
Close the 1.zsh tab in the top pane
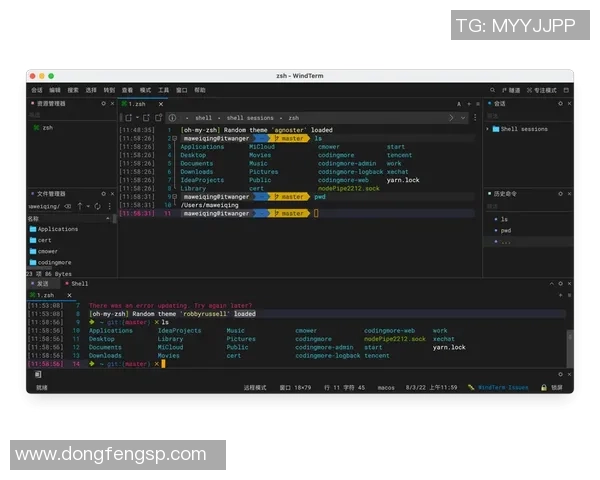coord(160,103)
